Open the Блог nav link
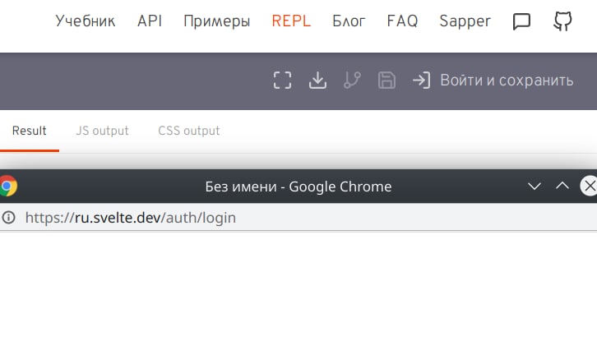This screenshot has height=364, width=597. pyautogui.click(x=349, y=21)
